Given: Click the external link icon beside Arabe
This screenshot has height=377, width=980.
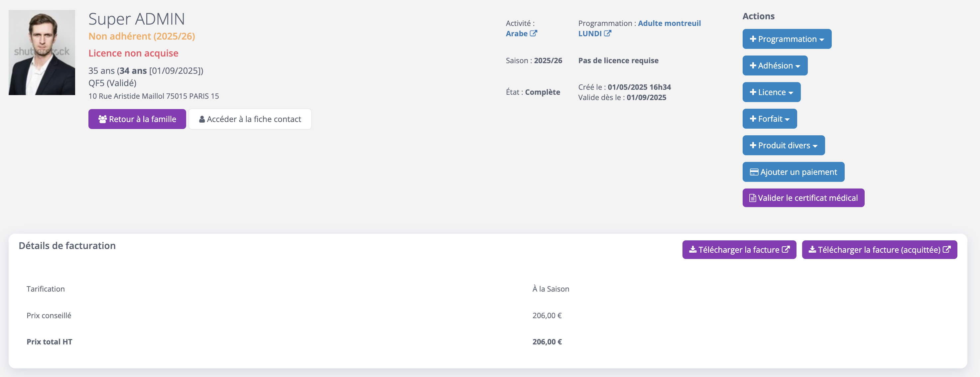Looking at the screenshot, I should pos(533,34).
